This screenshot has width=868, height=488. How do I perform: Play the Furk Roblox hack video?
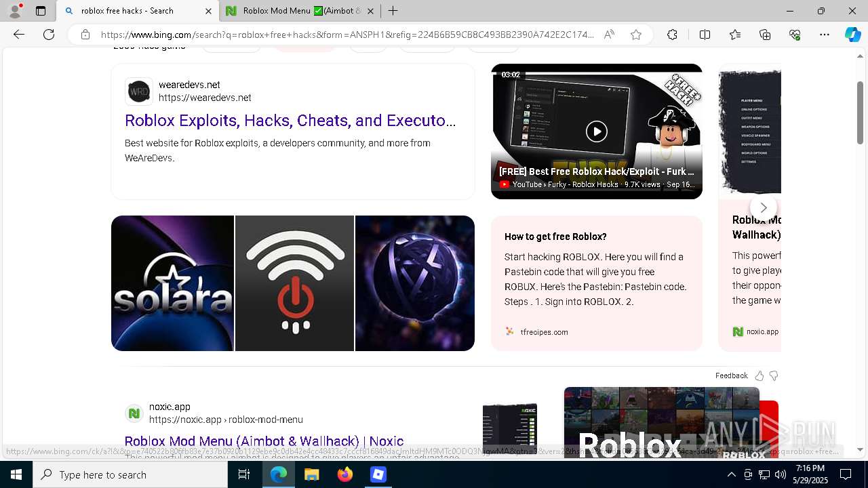pos(597,131)
